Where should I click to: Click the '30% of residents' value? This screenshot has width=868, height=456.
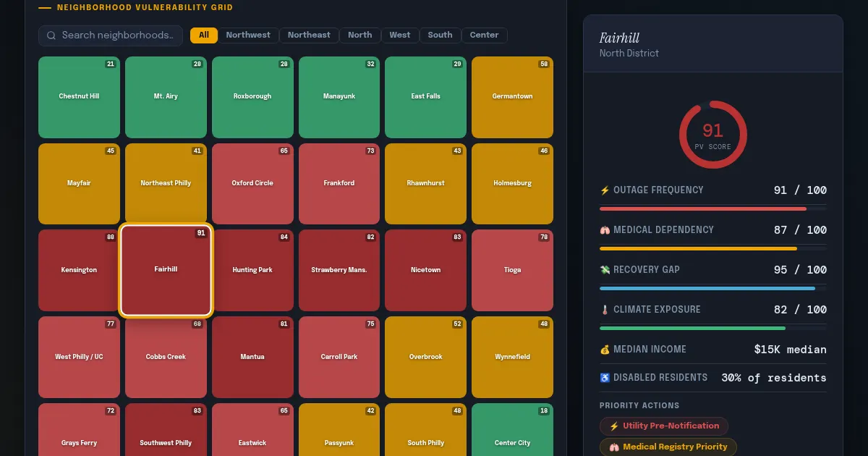[x=774, y=378]
